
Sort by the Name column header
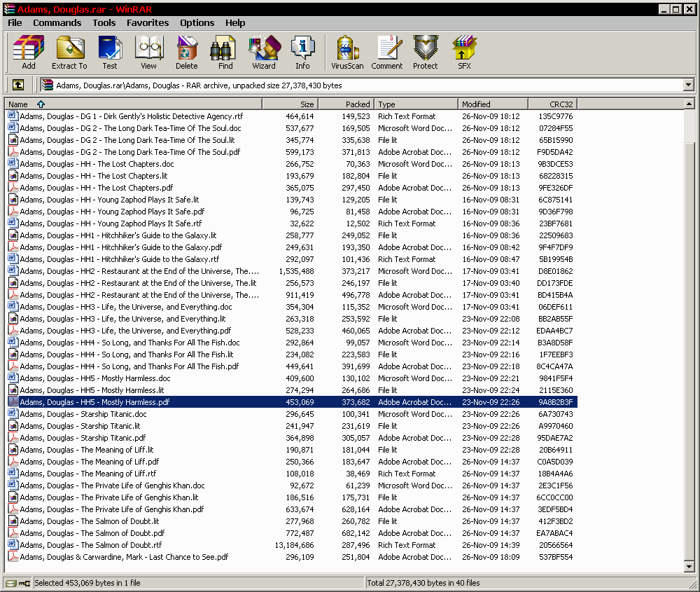click(133, 104)
